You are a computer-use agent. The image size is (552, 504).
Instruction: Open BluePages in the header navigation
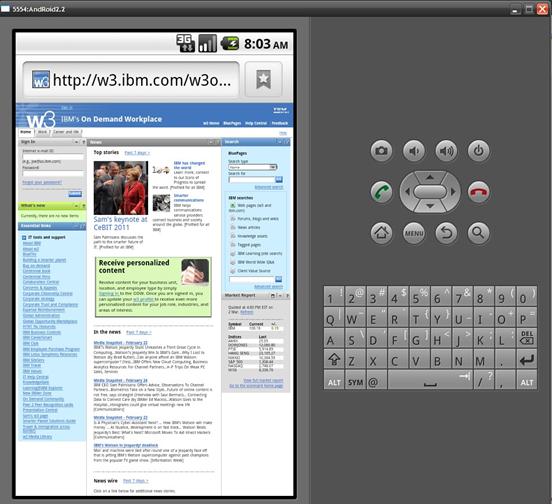232,123
